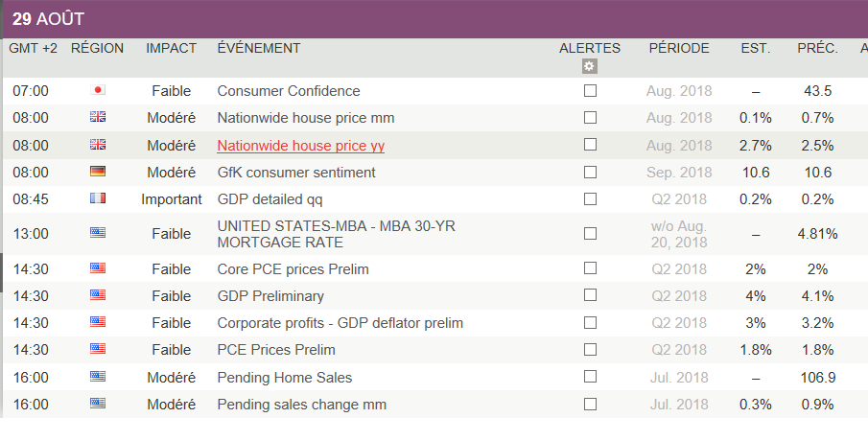868x441 pixels.
Task: Enable alert for PCE Prices Prelim
Action: [590, 350]
